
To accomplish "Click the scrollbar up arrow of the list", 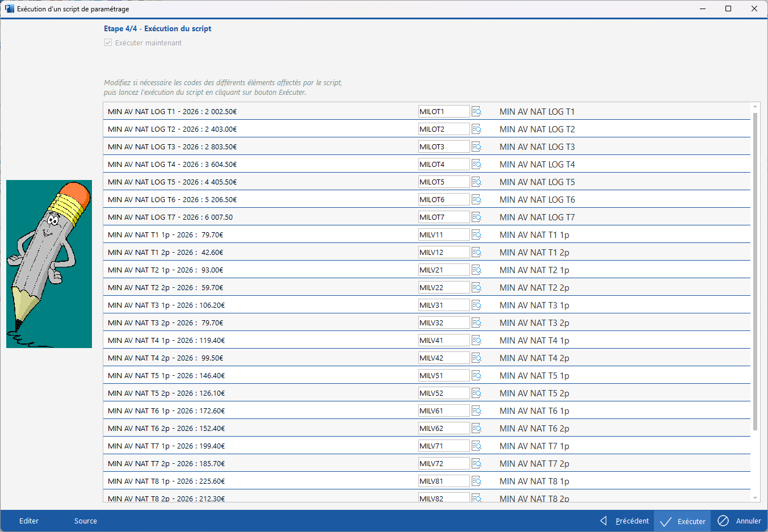I will click(755, 107).
